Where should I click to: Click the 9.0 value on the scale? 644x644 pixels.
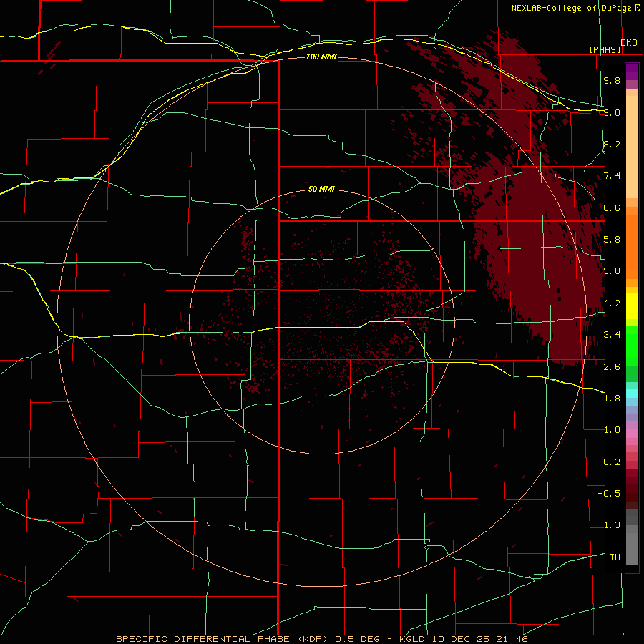(x=612, y=112)
